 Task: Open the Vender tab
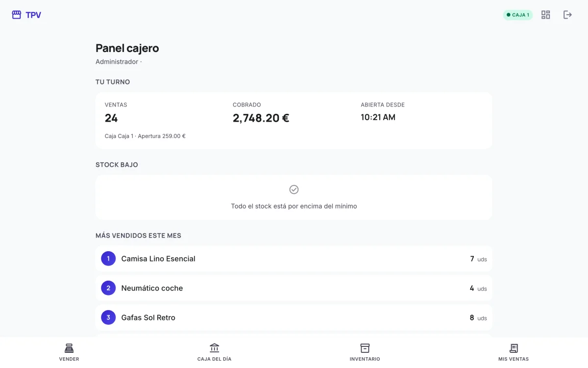[69, 352]
